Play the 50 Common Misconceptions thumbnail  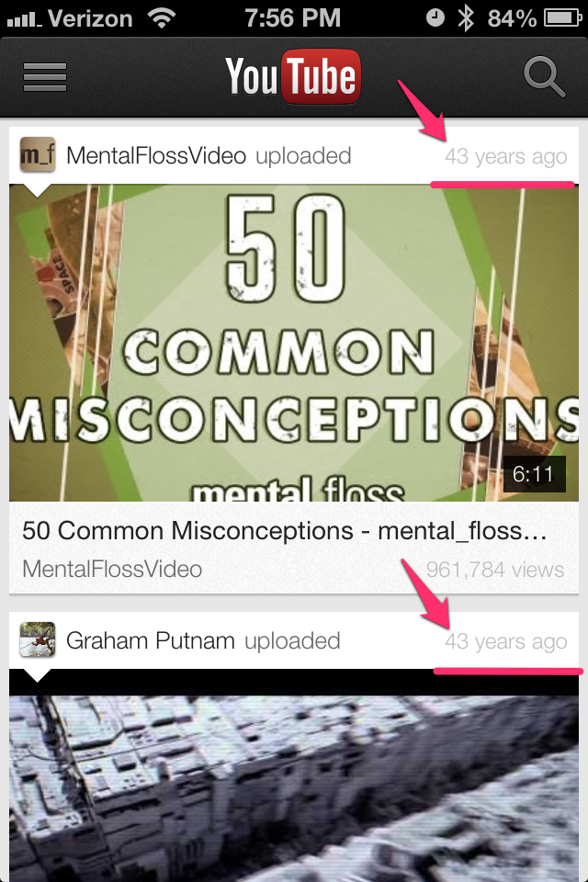294,343
